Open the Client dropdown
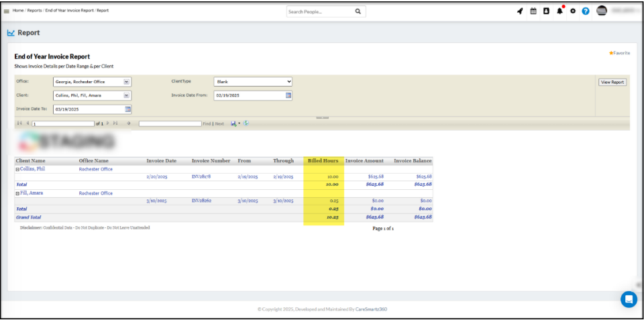The height and width of the screenshot is (320, 644). (127, 95)
